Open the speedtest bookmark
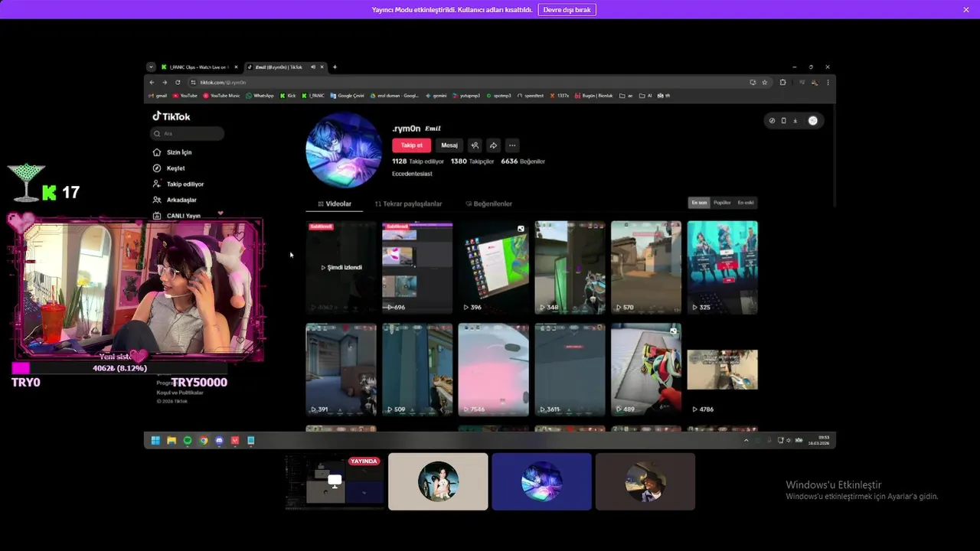The height and width of the screenshot is (551, 980). point(531,96)
